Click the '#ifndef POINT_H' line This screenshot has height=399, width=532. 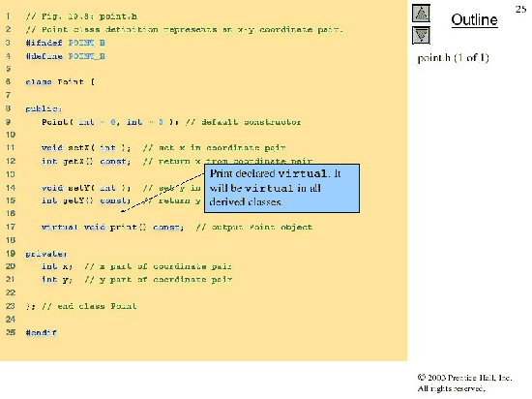coord(66,43)
